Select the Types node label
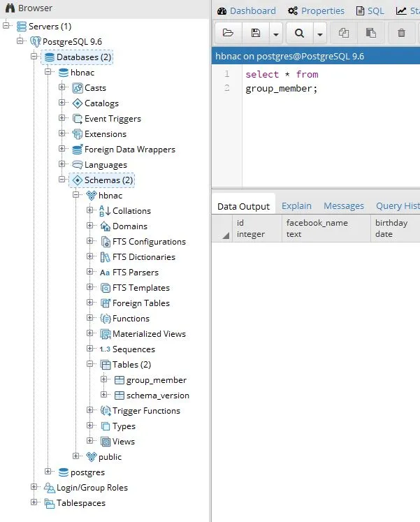This screenshot has height=522, width=420. pyautogui.click(x=124, y=426)
